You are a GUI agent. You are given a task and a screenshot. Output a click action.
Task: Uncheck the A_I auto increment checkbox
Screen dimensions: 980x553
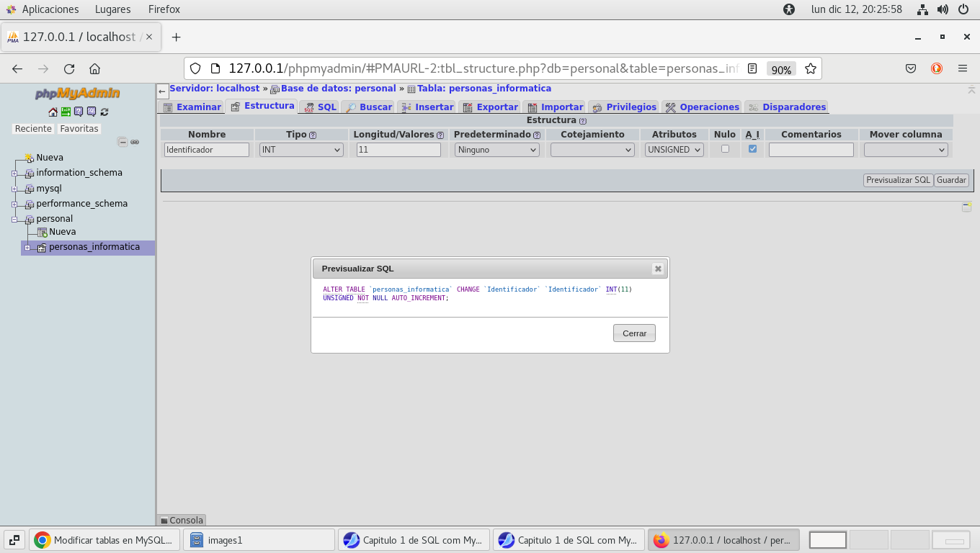(x=752, y=149)
